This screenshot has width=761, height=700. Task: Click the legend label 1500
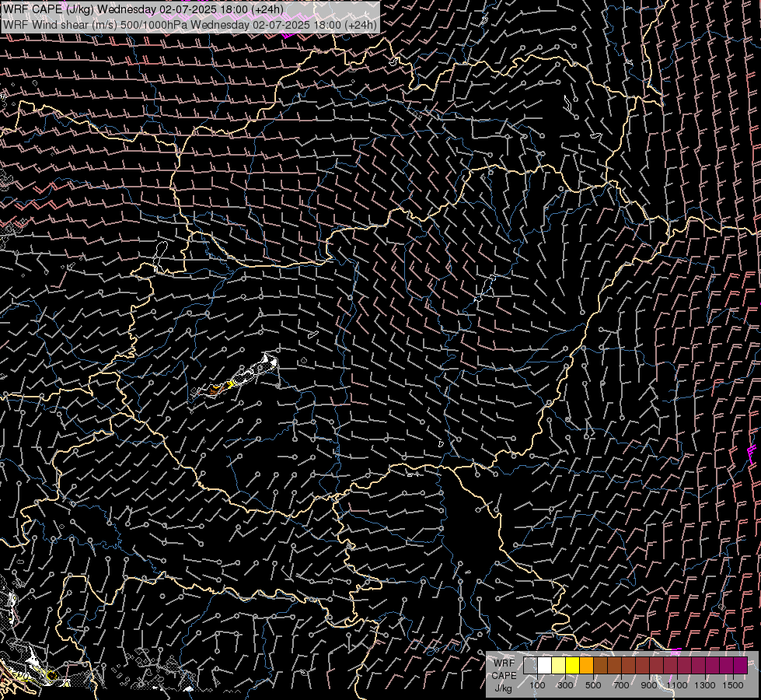[x=733, y=685]
